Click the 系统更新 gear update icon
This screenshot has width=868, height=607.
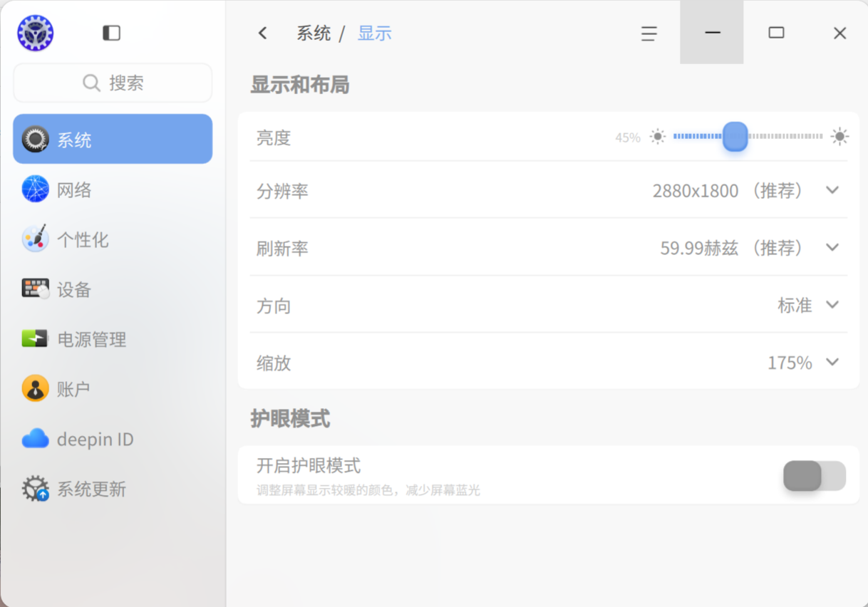(35, 489)
